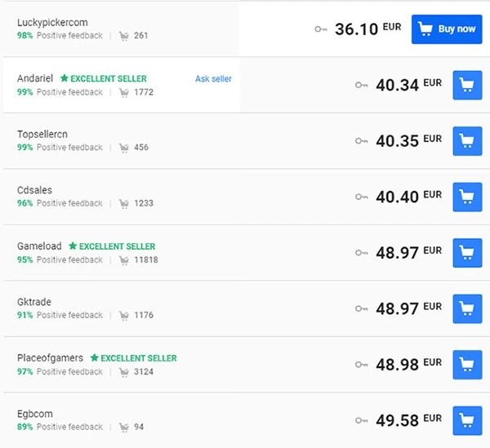This screenshot has height=448, width=490.
Task: Add Topsellercn's 40.35 EUR offer to cart
Action: (x=467, y=140)
